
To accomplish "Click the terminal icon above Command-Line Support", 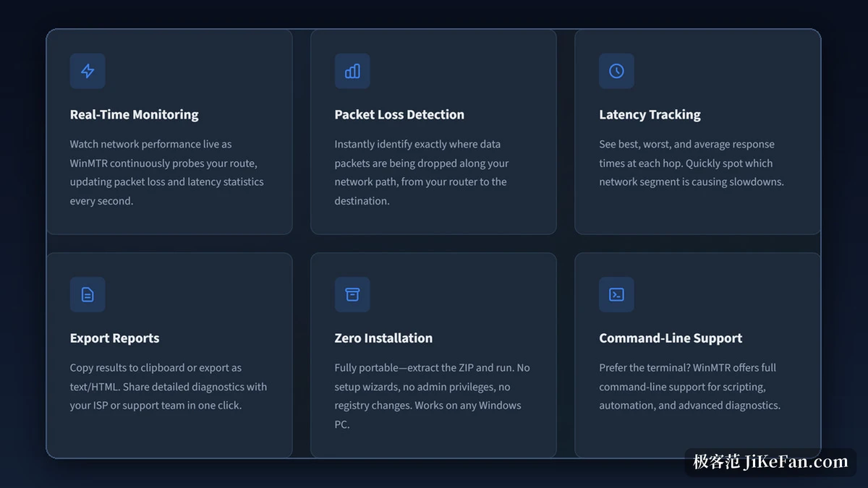I will (x=616, y=294).
